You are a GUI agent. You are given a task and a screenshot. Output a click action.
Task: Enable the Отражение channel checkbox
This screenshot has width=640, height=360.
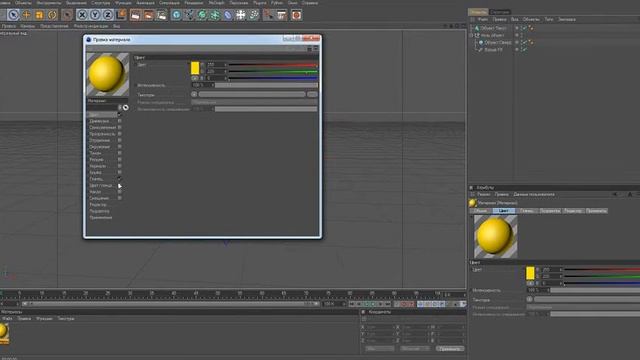(120, 140)
